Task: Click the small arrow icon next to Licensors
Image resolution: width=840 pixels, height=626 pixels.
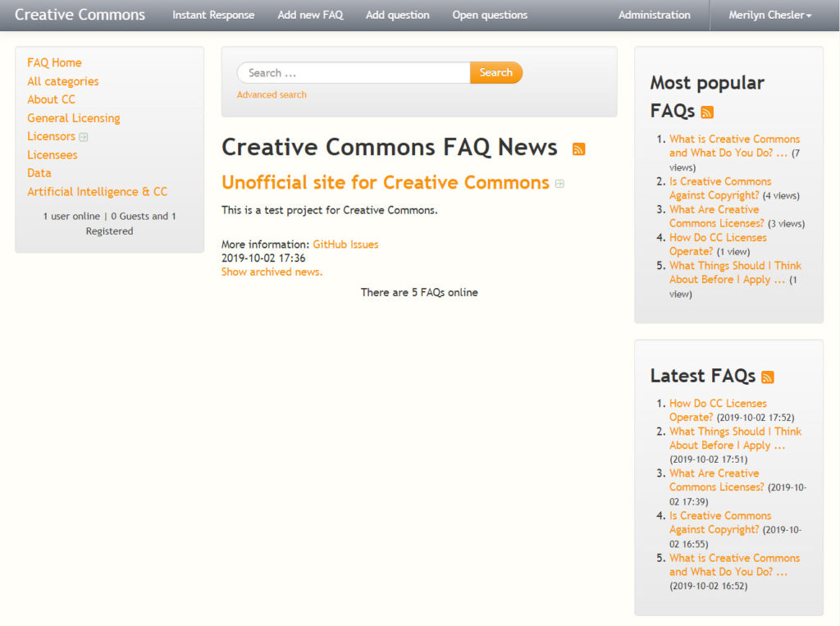Action: click(x=84, y=137)
